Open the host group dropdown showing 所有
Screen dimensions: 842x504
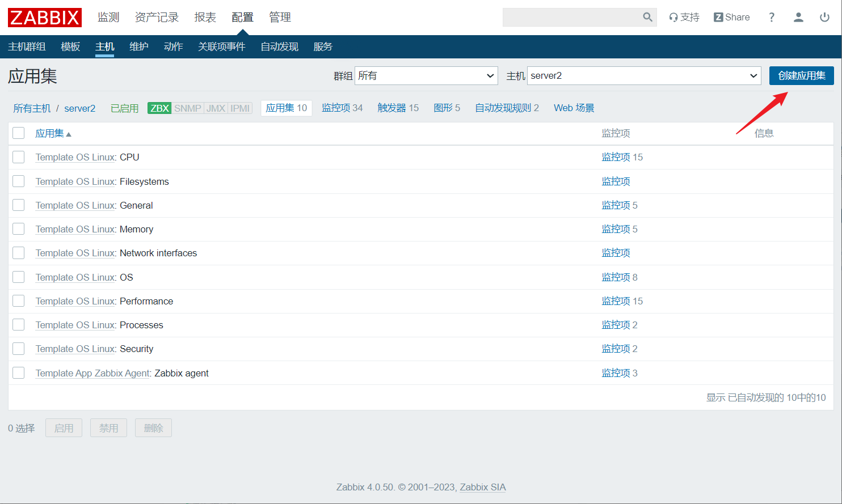426,76
